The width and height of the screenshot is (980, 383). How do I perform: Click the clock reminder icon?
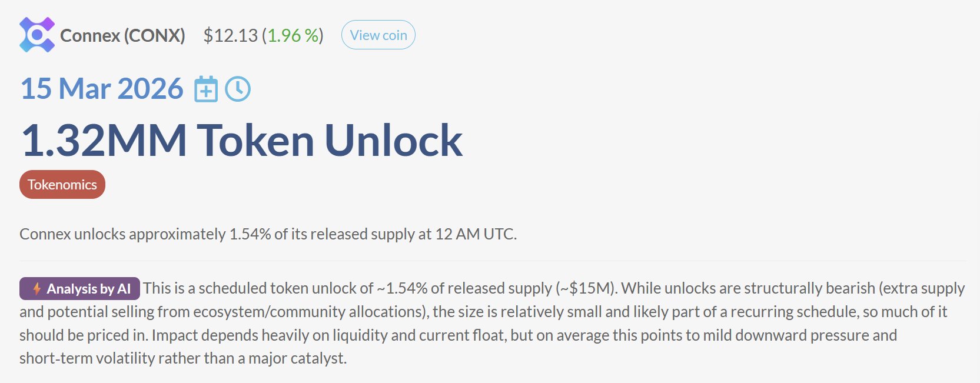(238, 89)
